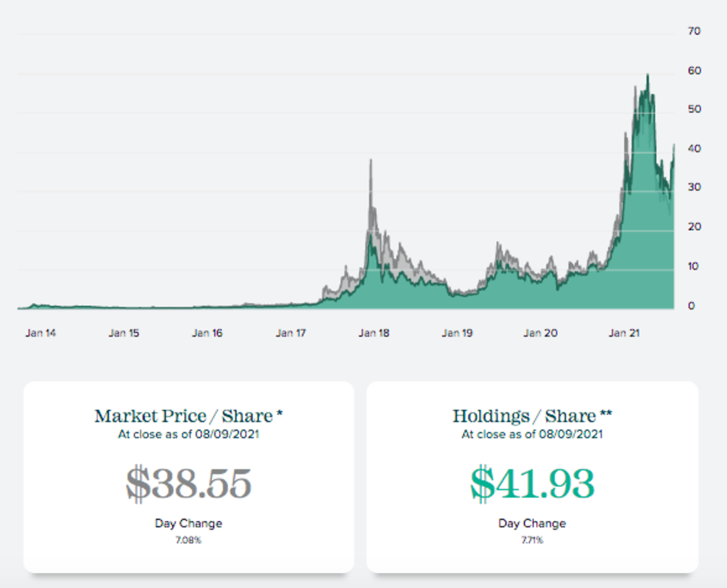Click the Jan 16 axis label
727x588 pixels.
coord(207,333)
